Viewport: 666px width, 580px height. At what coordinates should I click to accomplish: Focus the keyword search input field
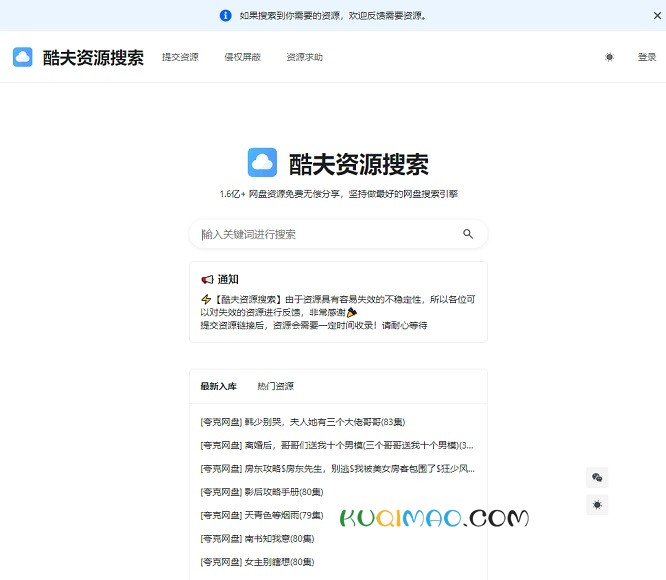click(x=325, y=234)
